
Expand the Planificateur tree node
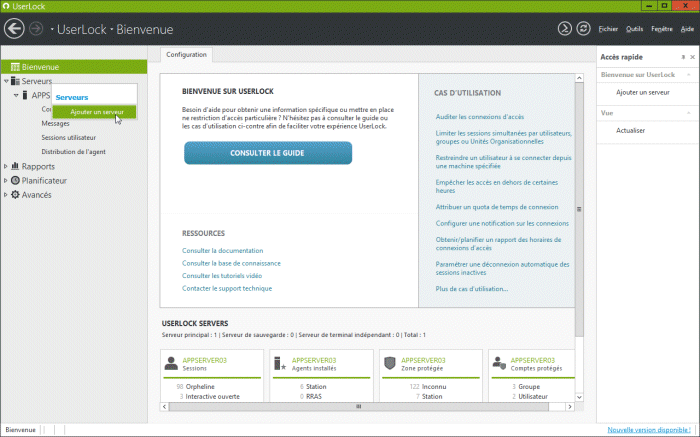point(6,181)
